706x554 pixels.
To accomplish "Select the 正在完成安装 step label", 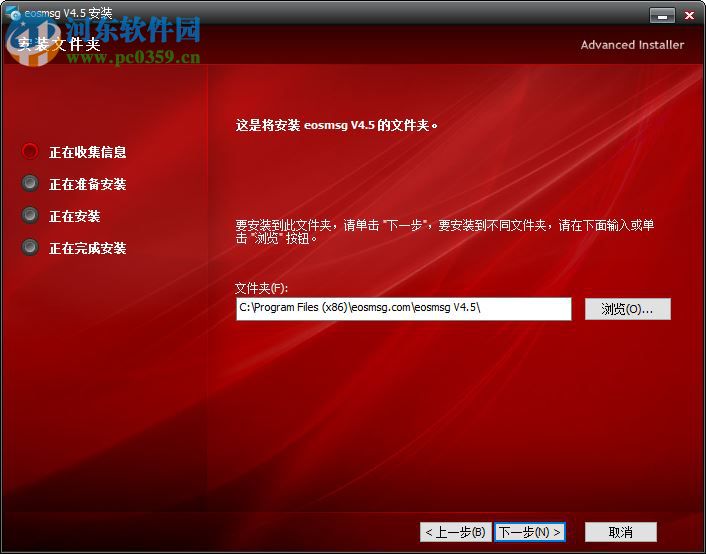I will click(87, 248).
